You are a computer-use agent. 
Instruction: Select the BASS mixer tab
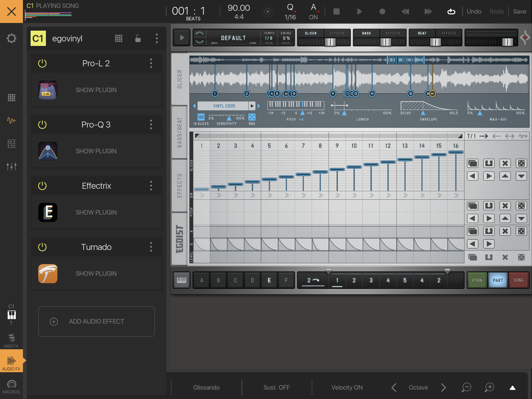click(x=366, y=33)
